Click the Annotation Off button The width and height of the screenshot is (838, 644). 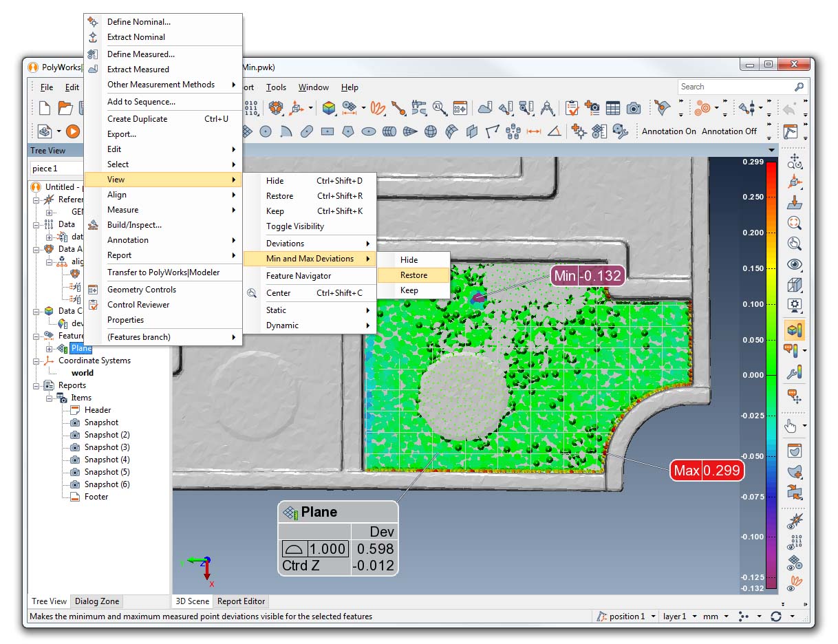(729, 131)
